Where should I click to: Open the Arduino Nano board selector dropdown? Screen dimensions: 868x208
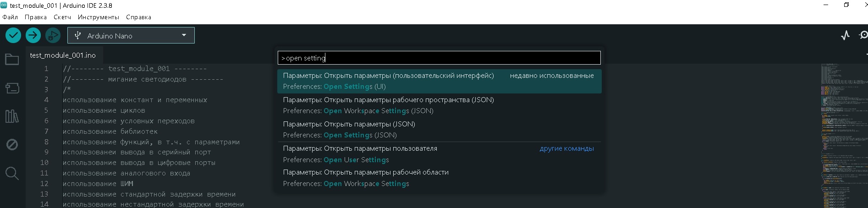[131, 35]
